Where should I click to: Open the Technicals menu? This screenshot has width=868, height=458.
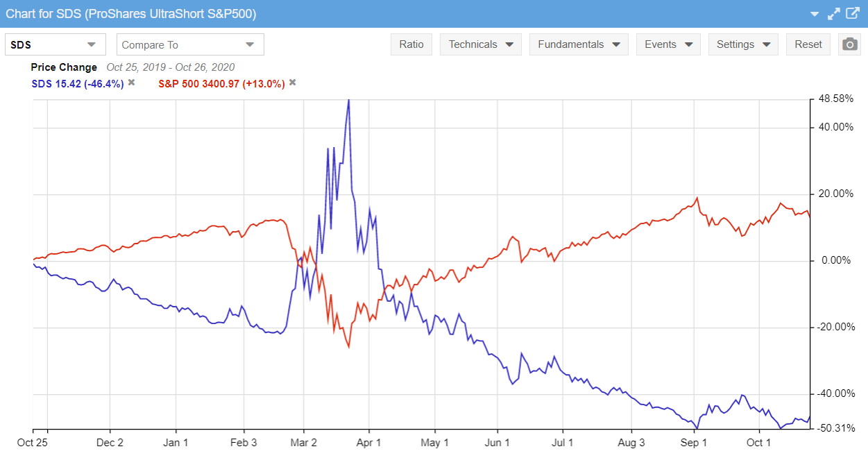coord(480,44)
